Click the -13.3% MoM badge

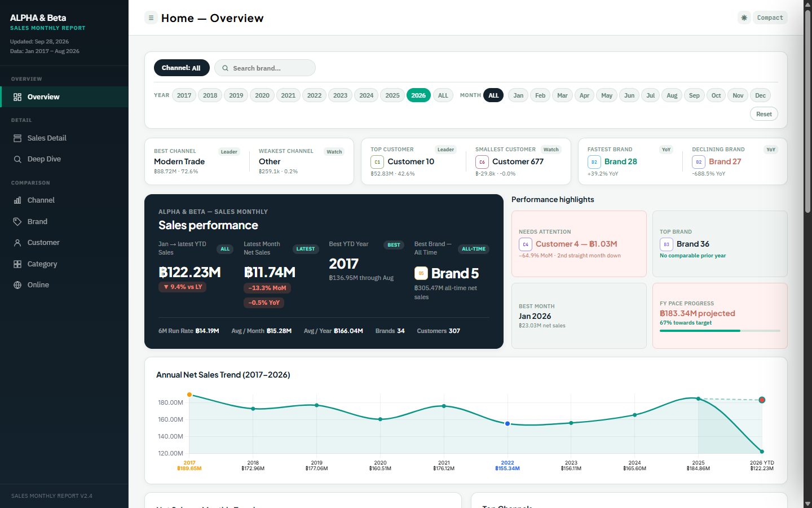coord(267,288)
